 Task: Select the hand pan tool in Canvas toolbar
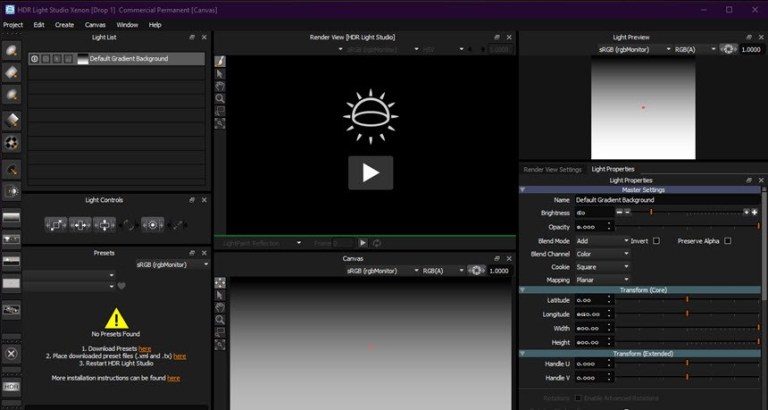[x=220, y=307]
